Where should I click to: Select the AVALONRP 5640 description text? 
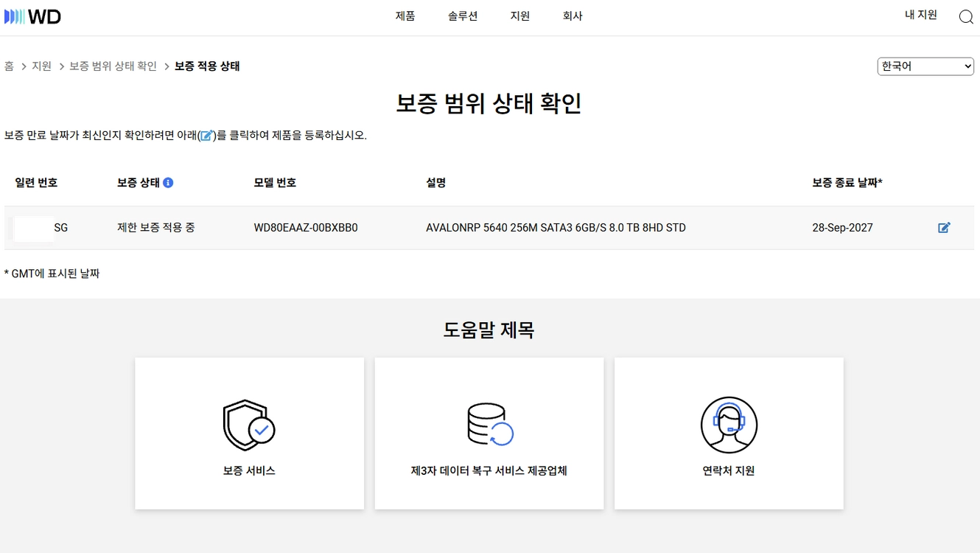point(556,228)
